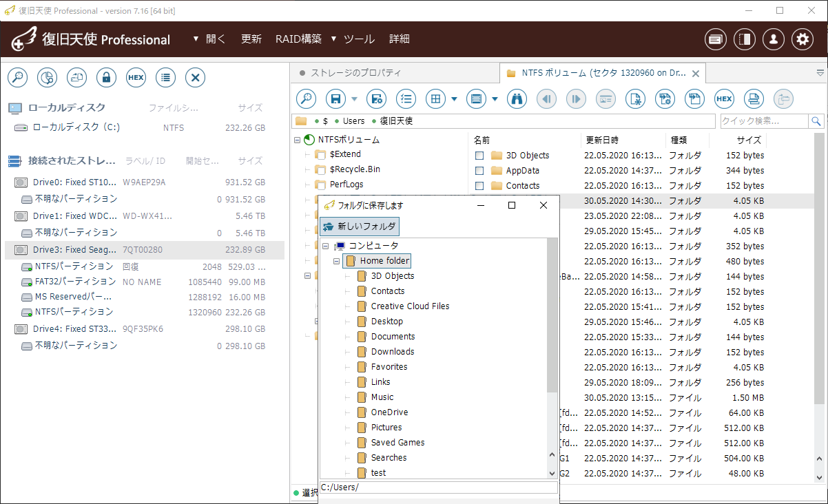
Task: Collapse the NTFSボリューム tree node
Action: pos(297,140)
